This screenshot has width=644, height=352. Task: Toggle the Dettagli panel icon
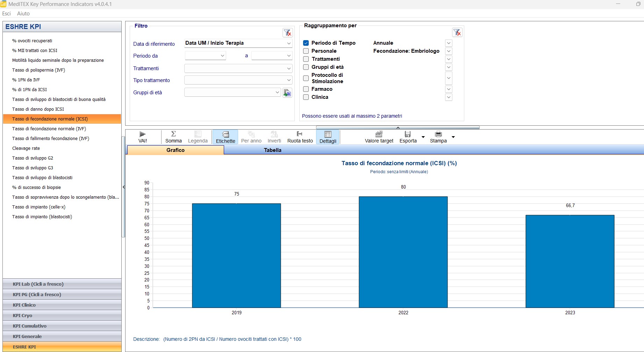pos(328,134)
